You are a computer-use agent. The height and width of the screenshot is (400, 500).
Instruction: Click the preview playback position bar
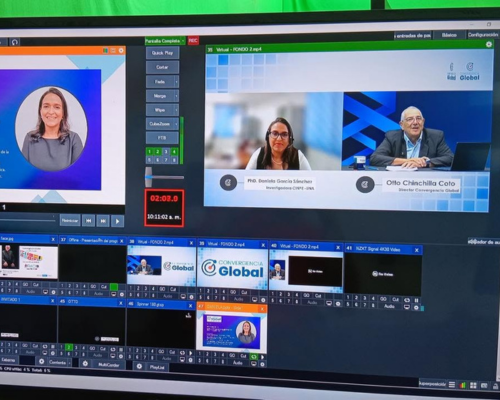pos(28,220)
